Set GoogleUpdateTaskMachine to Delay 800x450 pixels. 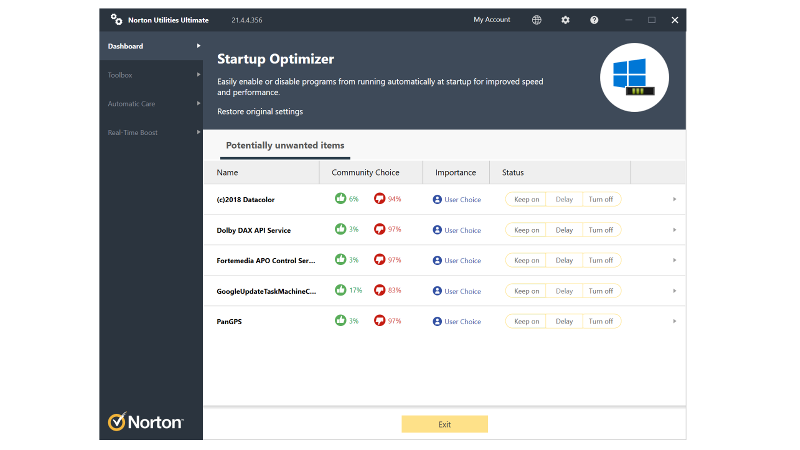[x=564, y=291]
